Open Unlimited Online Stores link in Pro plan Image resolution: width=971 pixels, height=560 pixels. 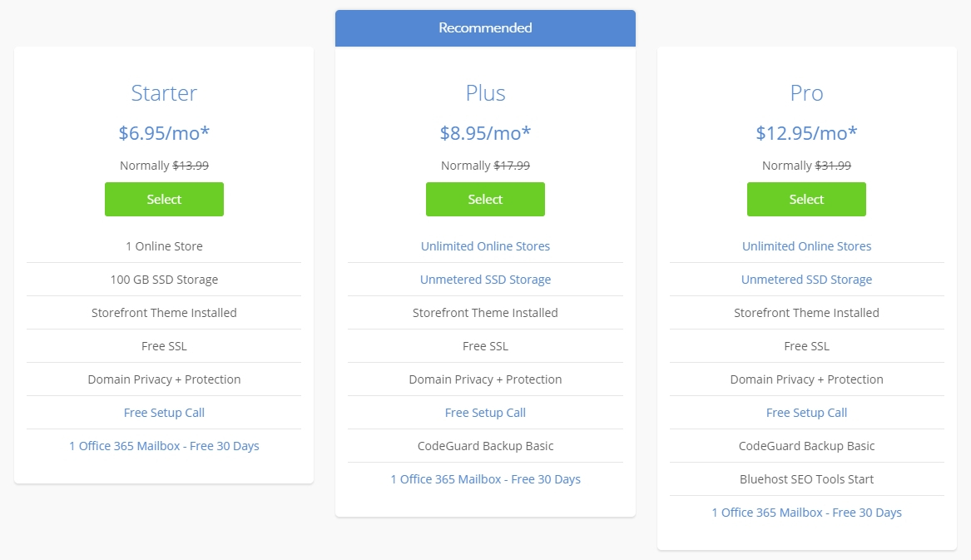(806, 246)
